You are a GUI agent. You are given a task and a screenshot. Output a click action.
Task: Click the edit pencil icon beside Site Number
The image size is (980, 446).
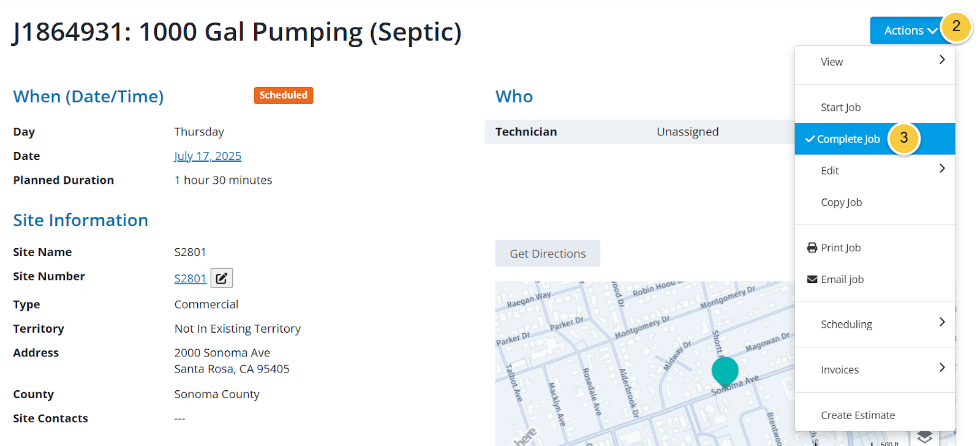[x=222, y=278]
